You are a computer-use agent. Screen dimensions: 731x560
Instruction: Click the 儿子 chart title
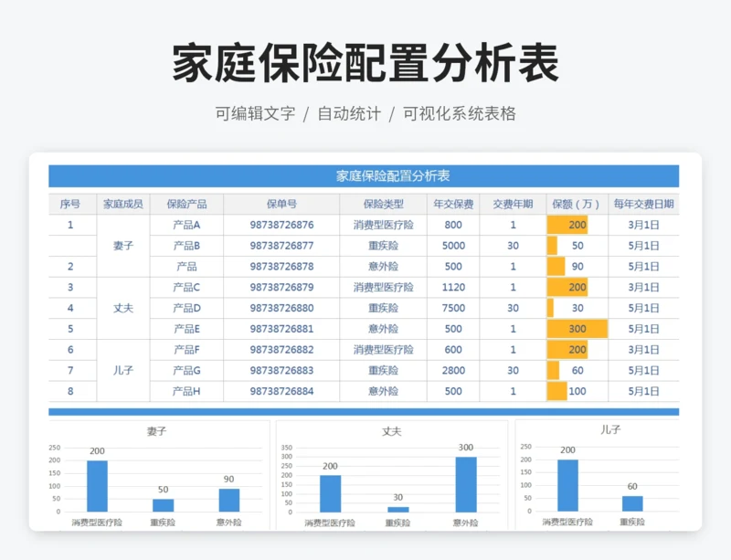click(610, 429)
